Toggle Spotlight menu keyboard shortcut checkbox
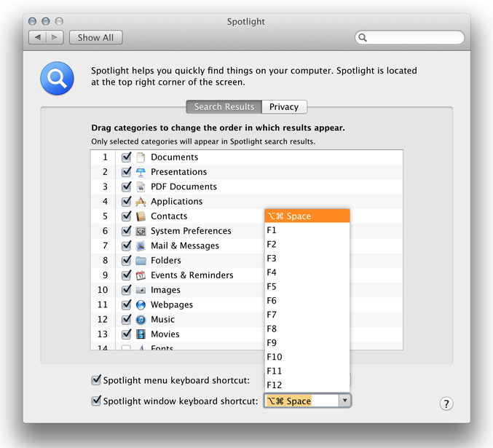The image size is (493, 448). pos(96,380)
